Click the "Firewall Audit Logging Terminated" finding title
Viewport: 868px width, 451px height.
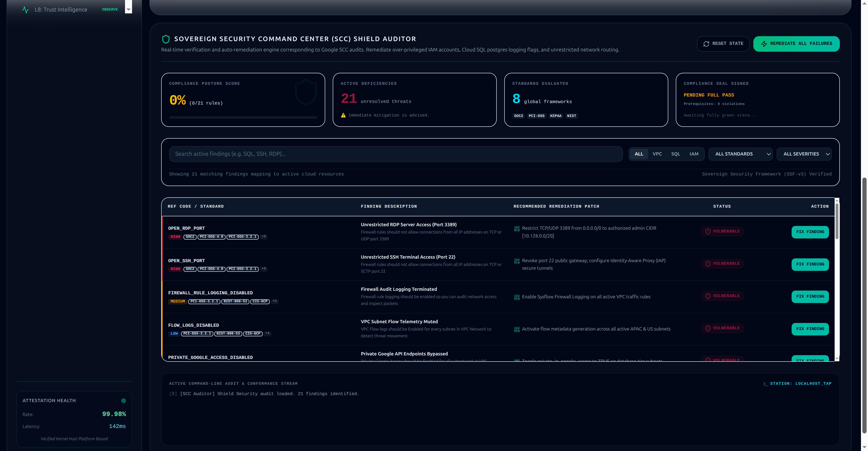click(x=399, y=289)
